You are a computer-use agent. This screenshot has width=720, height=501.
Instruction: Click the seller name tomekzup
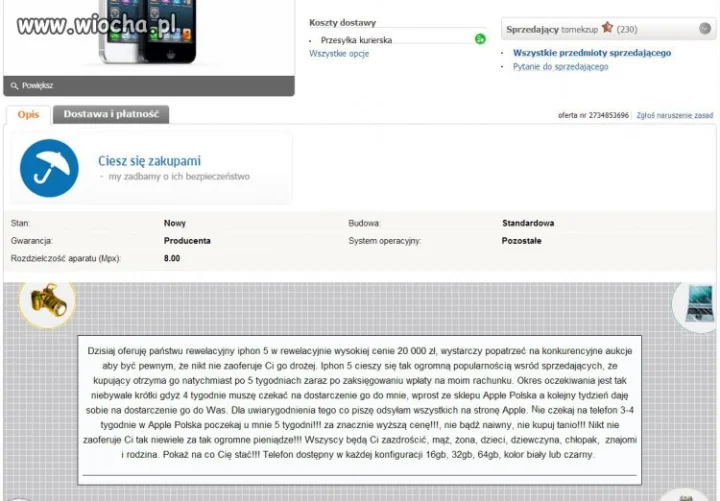pyautogui.click(x=579, y=29)
